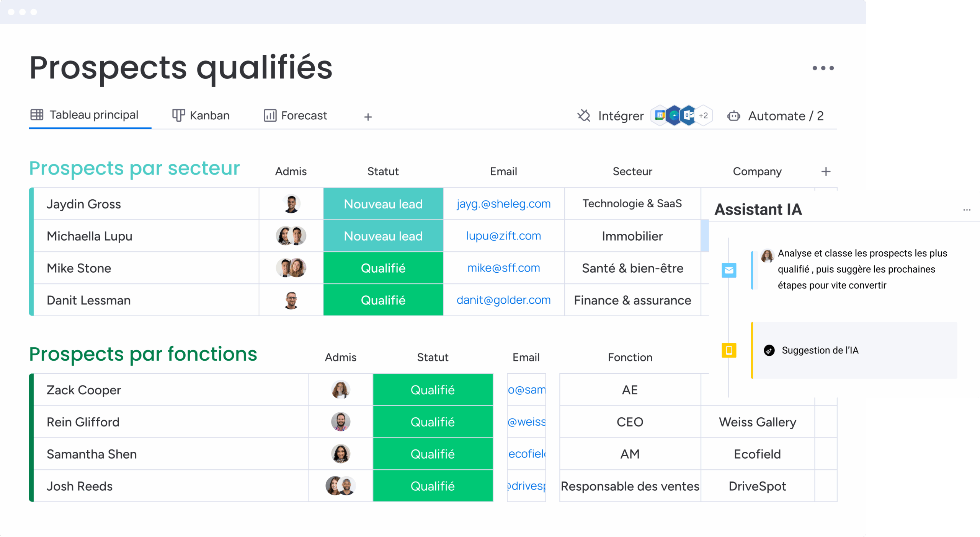Select the 'Santé & bien-être' sector cell

632,268
